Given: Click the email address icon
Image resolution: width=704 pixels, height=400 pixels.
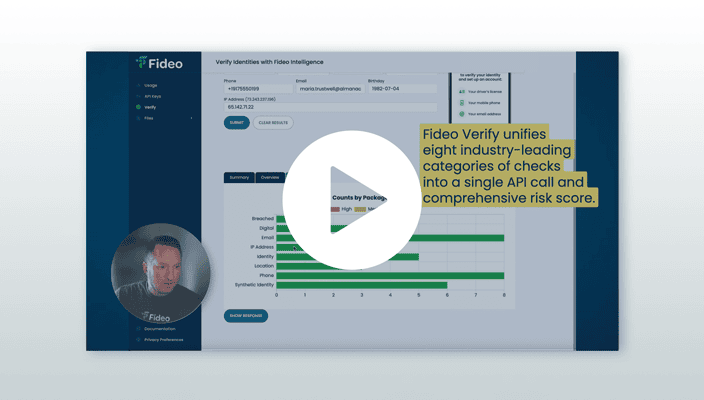Looking at the screenshot, I should (462, 114).
